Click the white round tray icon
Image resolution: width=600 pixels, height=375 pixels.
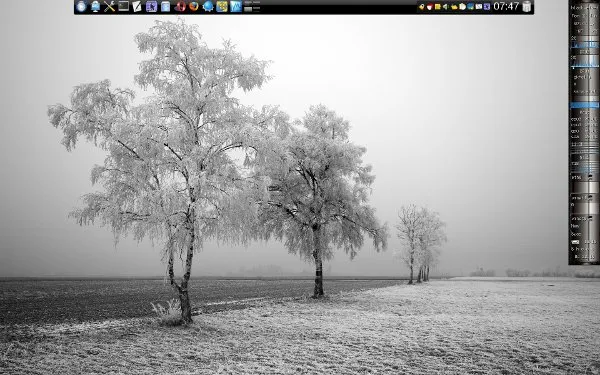click(462, 7)
